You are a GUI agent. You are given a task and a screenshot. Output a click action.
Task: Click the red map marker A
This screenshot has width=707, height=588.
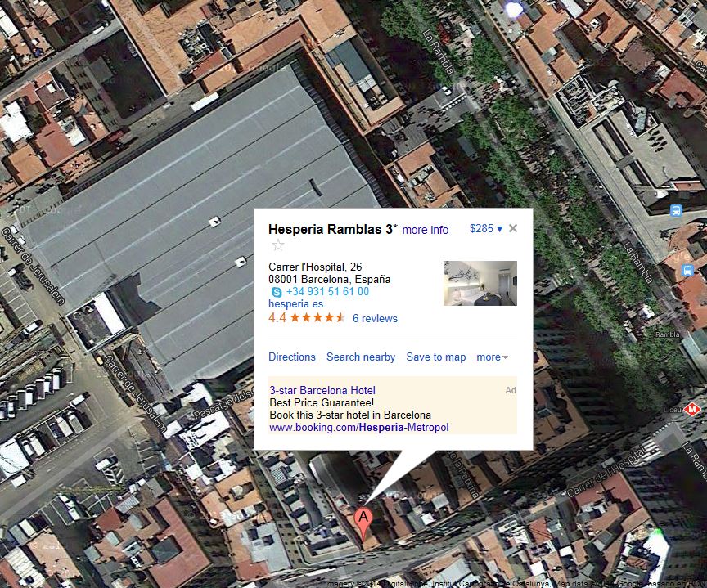pos(363,523)
